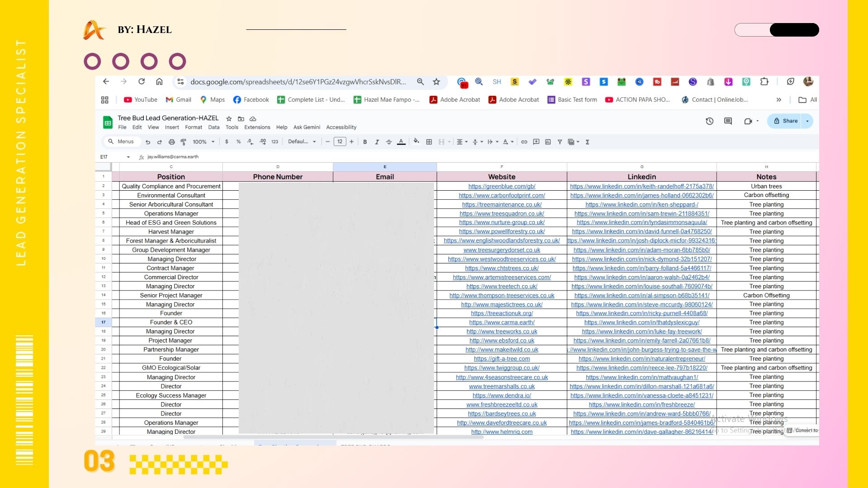Image resolution: width=868 pixels, height=488 pixels.
Task: Click the Notes column header cell
Action: [766, 177]
